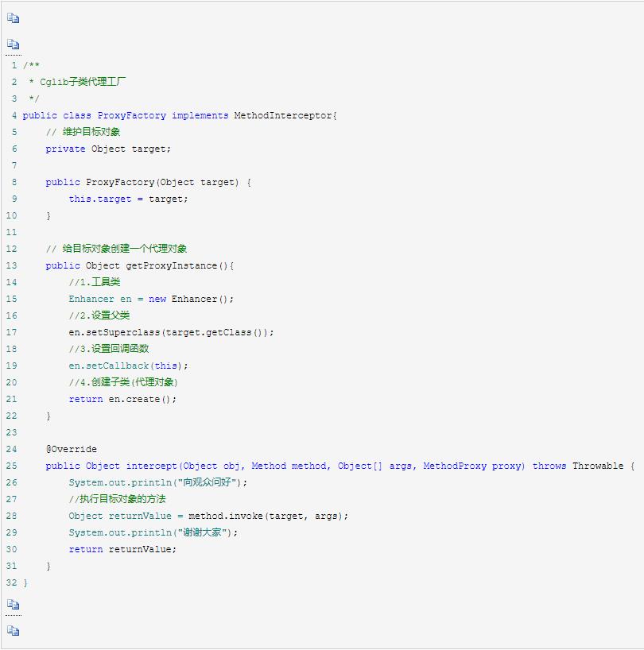Click the method name 'getProxyInstance()'
Image resolution: width=644 pixels, height=650 pixels.
[x=177, y=265]
